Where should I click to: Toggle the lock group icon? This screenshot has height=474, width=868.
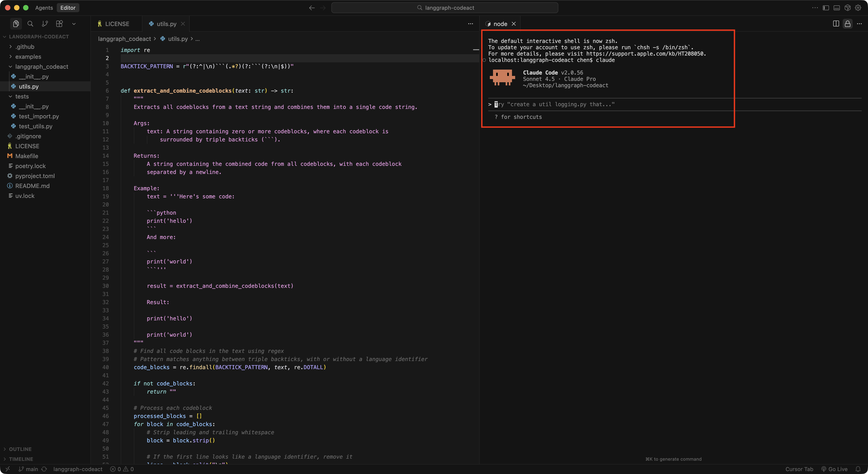(x=847, y=24)
